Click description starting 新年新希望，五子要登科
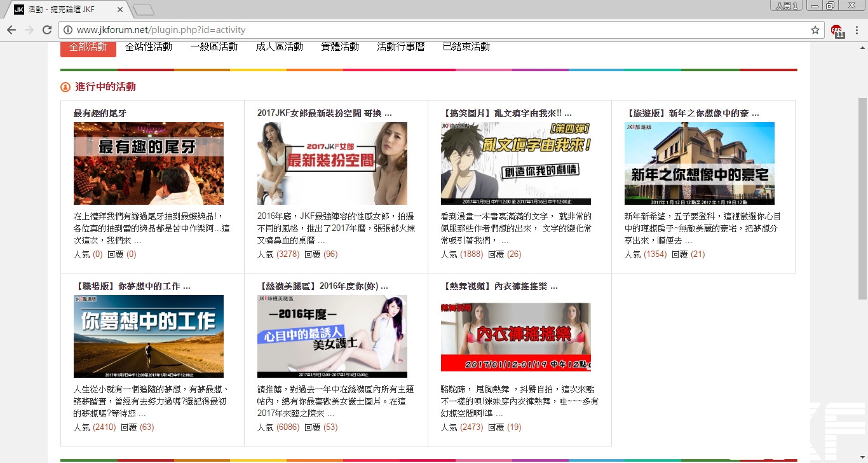Screen dimensions: 868x463 point(702,228)
